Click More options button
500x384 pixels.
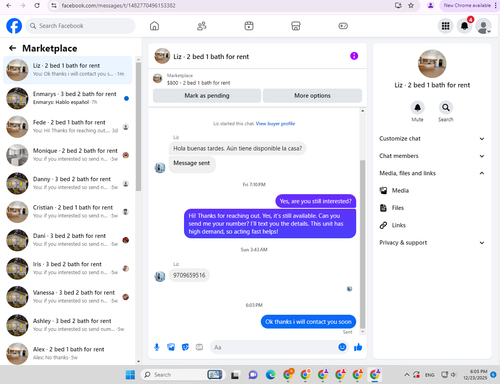[x=312, y=96]
